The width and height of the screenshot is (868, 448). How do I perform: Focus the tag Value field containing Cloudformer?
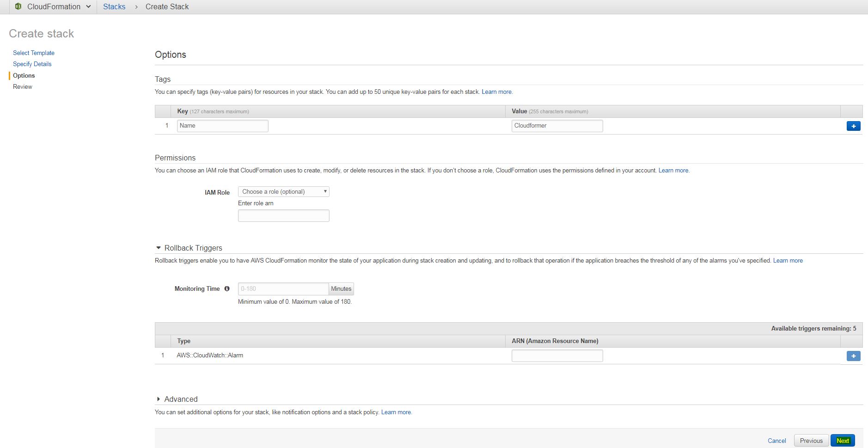click(557, 126)
